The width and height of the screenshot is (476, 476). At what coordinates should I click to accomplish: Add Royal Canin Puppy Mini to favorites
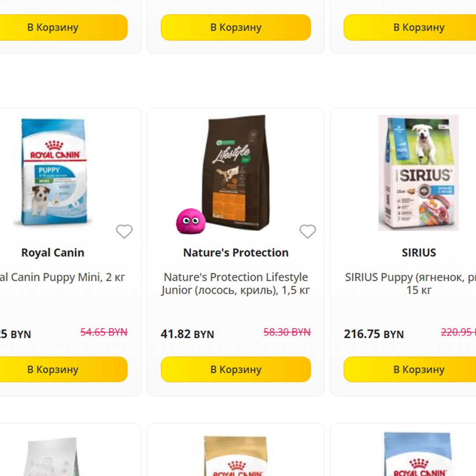pos(124,231)
